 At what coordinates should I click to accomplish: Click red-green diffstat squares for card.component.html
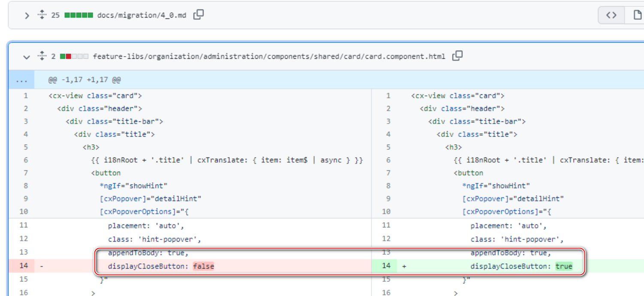74,56
